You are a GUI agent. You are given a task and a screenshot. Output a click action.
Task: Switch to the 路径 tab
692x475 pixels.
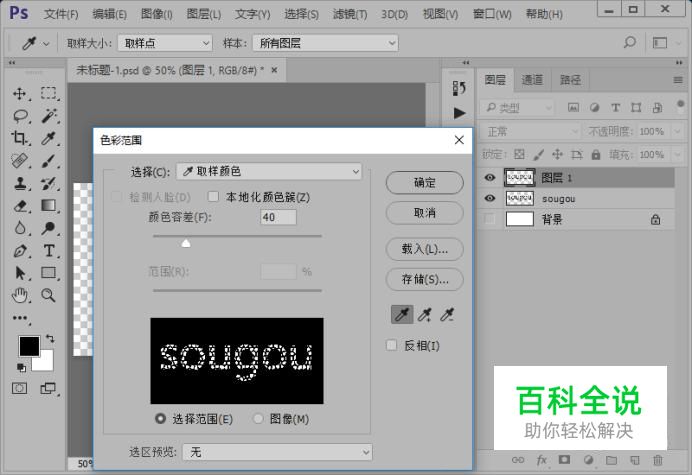tap(570, 80)
